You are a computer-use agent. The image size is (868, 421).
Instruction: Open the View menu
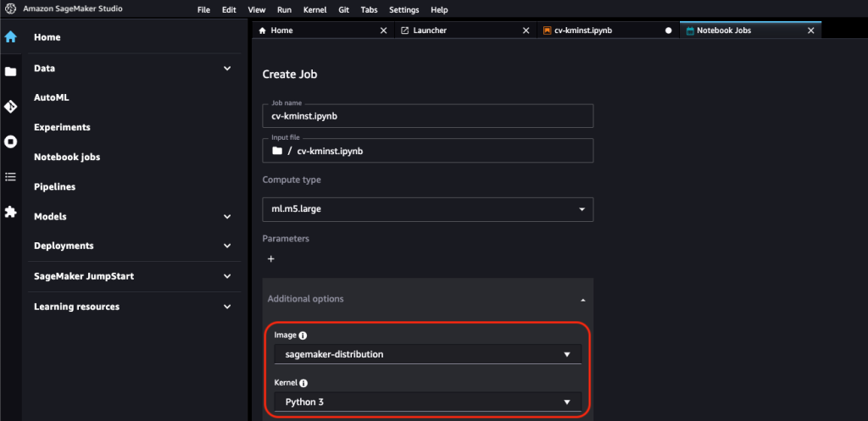click(x=257, y=10)
